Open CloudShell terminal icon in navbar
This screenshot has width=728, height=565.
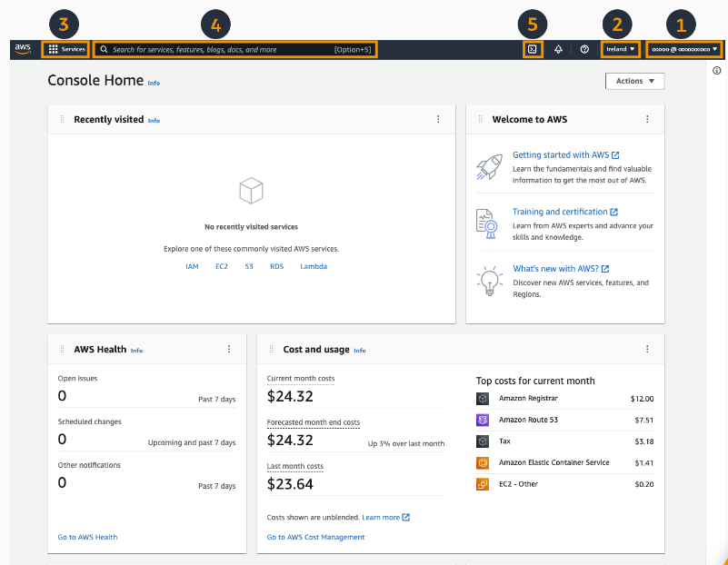pos(533,49)
